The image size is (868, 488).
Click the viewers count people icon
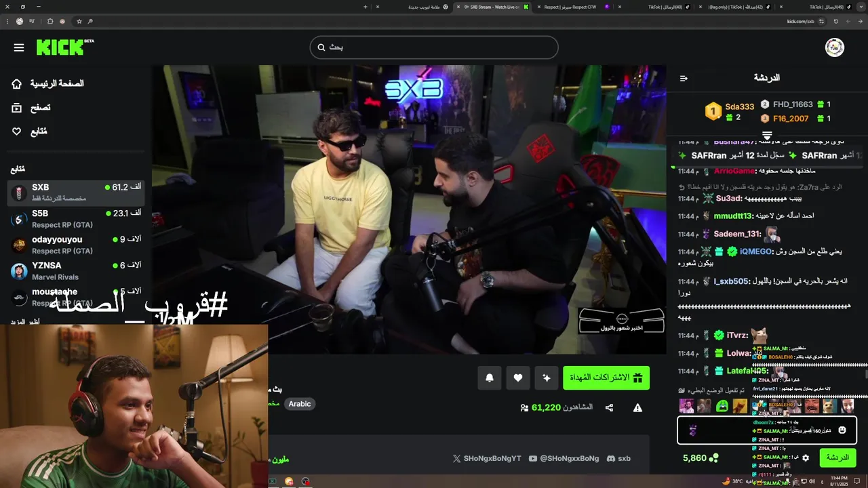tap(524, 407)
